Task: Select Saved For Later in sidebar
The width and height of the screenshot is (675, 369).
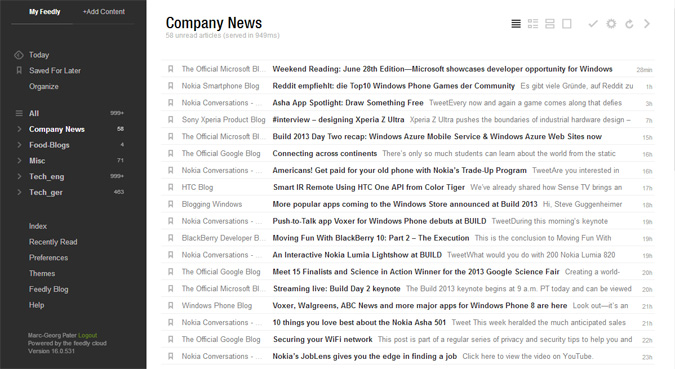Action: (55, 71)
